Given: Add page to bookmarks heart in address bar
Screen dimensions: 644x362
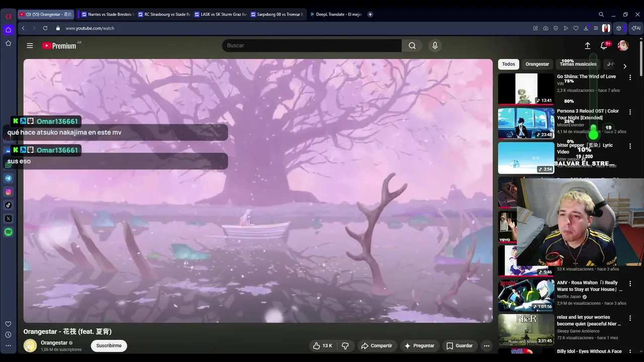Looking at the screenshot, I should [576, 28].
